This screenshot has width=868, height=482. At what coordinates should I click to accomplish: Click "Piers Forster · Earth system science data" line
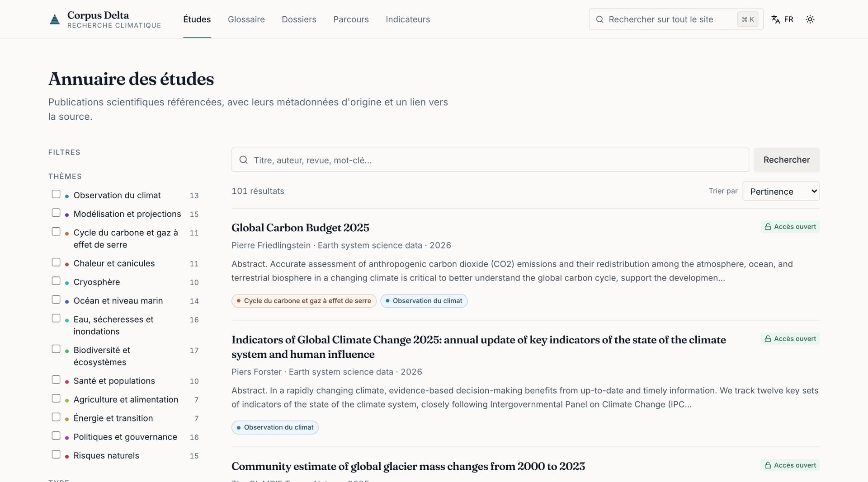pos(327,372)
